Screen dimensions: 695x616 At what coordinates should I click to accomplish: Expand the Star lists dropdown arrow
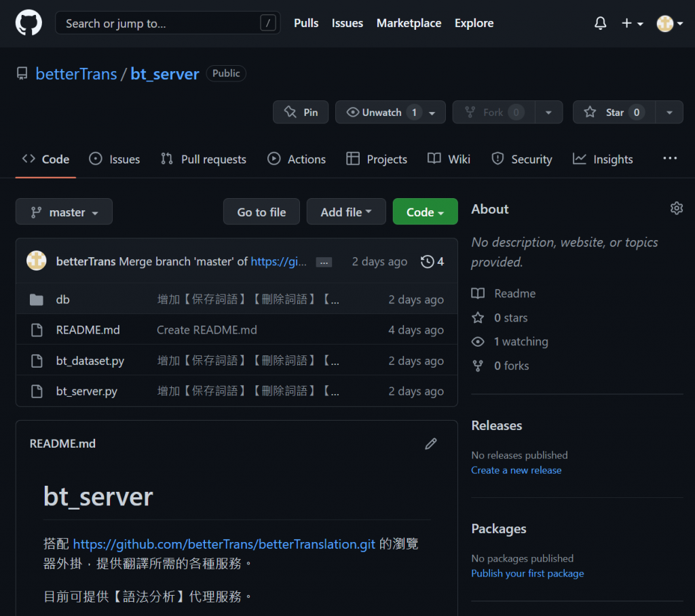pyautogui.click(x=669, y=113)
